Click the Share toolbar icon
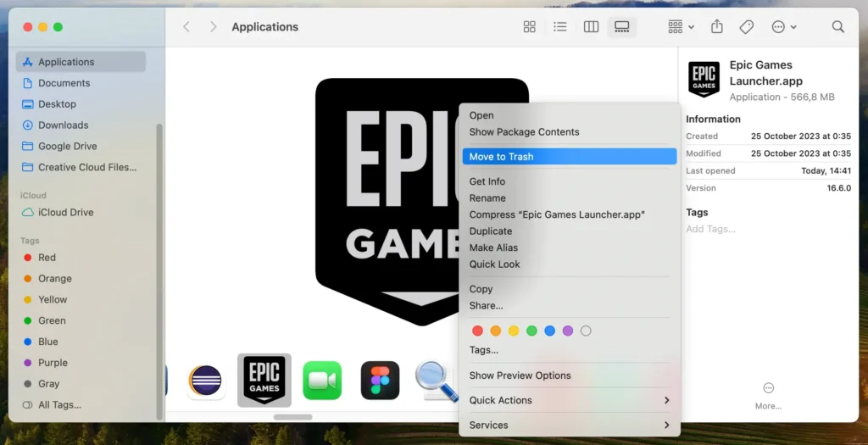 [717, 26]
